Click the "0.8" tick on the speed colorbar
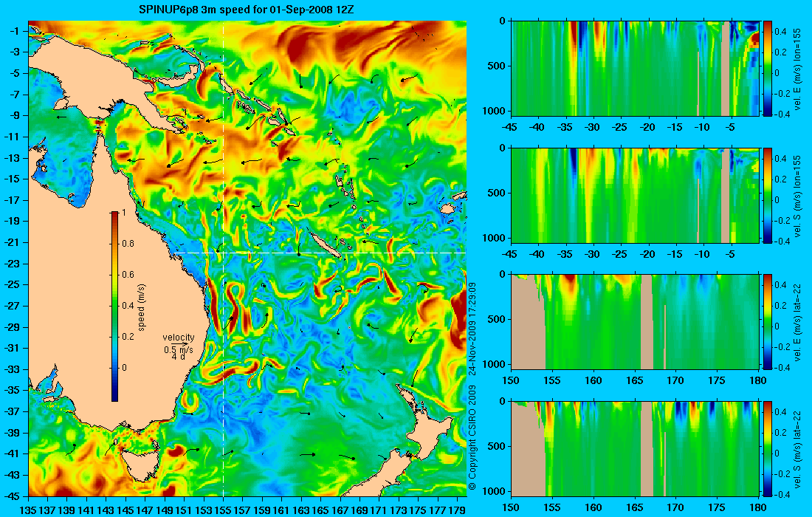Image resolution: width=812 pixels, height=517 pixels. click(x=128, y=244)
